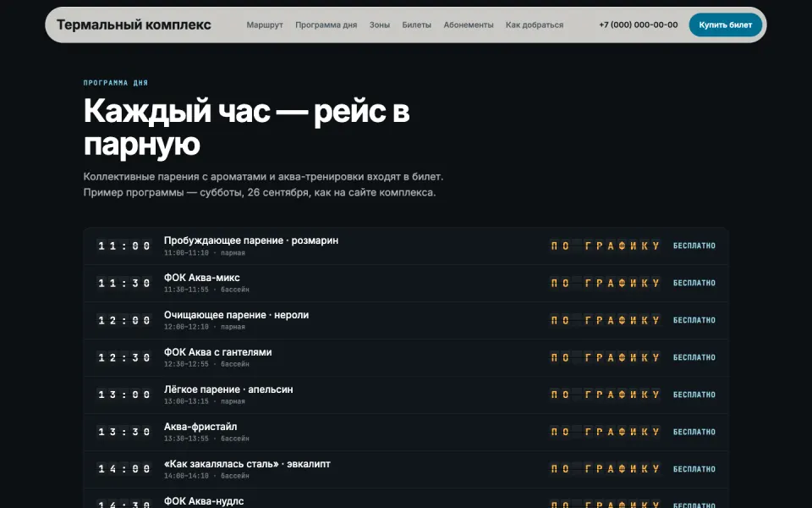Select «Лёгкое парение · апельсин» title
The image size is (812, 508).
pyautogui.click(x=228, y=389)
